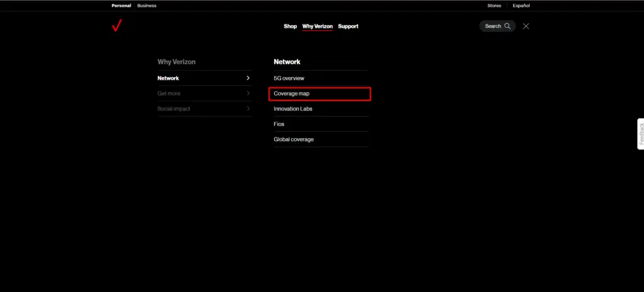Switch language to Español
This screenshot has height=292, width=644.
point(521,6)
